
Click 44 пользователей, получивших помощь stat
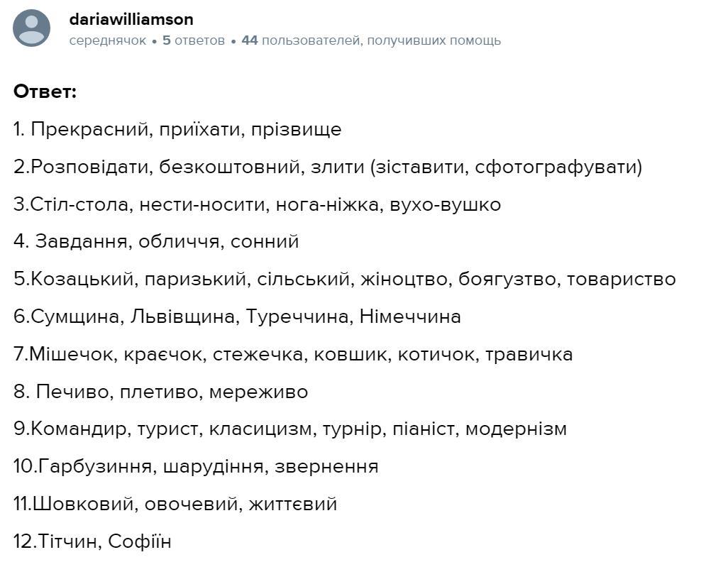(x=371, y=40)
